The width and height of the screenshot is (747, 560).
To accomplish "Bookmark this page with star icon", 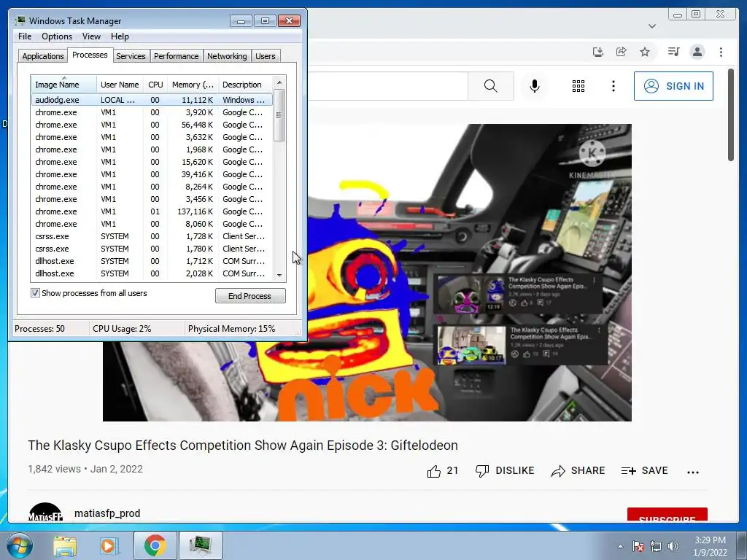I will point(645,52).
